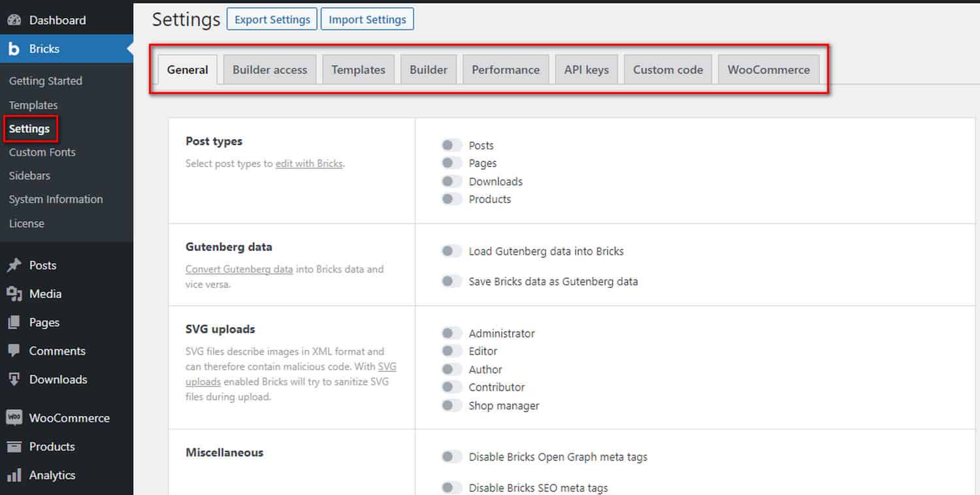
Task: Click the Analytics bar chart icon
Action: pyautogui.click(x=14, y=475)
